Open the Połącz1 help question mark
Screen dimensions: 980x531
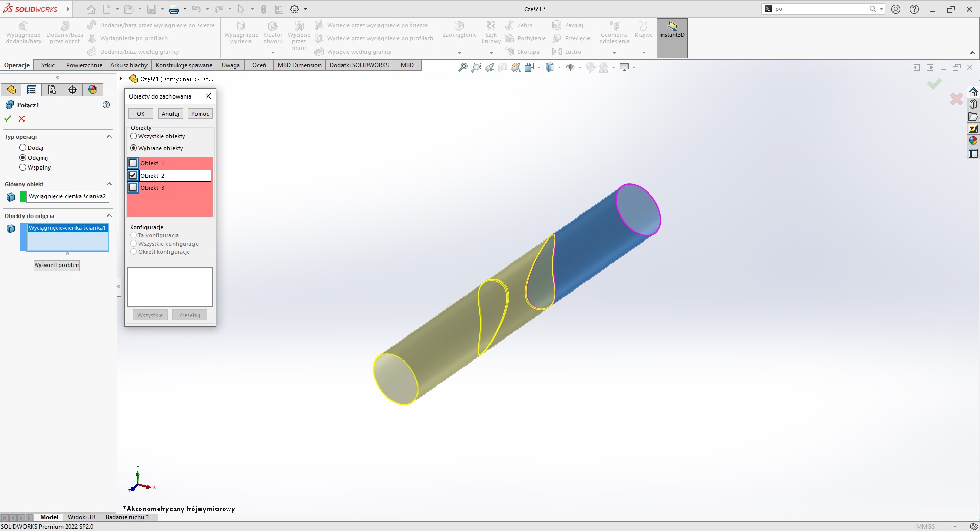coord(106,105)
